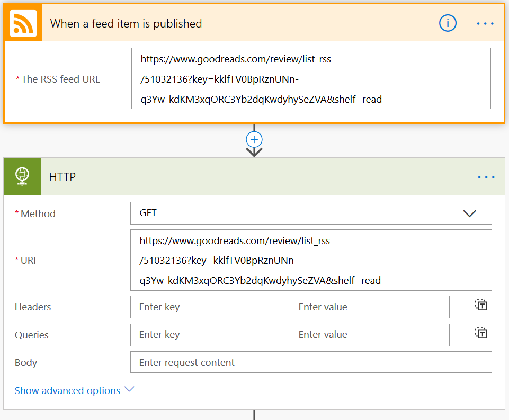Edit the HTTP URI field
509x420 pixels.
(x=311, y=260)
